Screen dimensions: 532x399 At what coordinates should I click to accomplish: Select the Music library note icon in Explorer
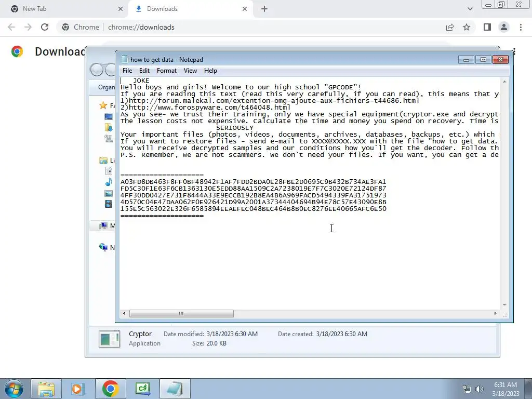(x=109, y=182)
